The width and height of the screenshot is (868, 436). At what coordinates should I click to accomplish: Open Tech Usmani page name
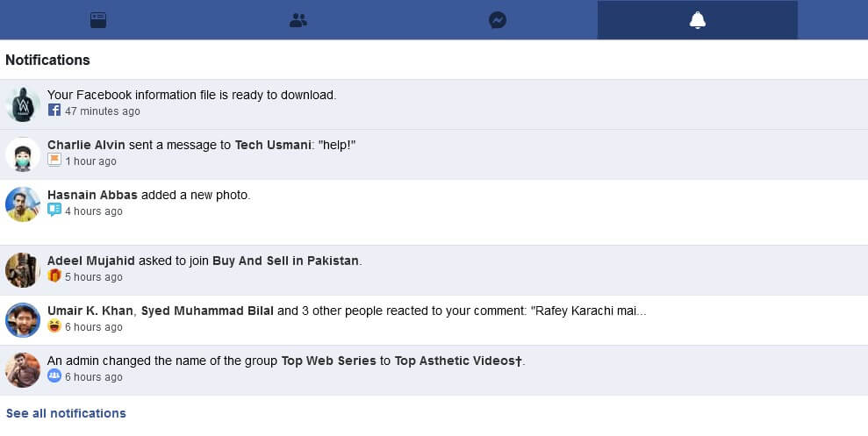[x=273, y=145]
